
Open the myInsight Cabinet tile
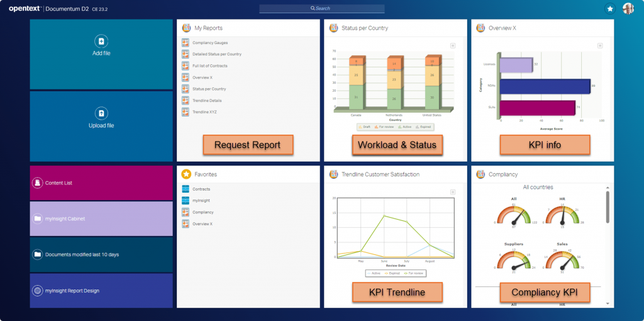pyautogui.click(x=101, y=218)
